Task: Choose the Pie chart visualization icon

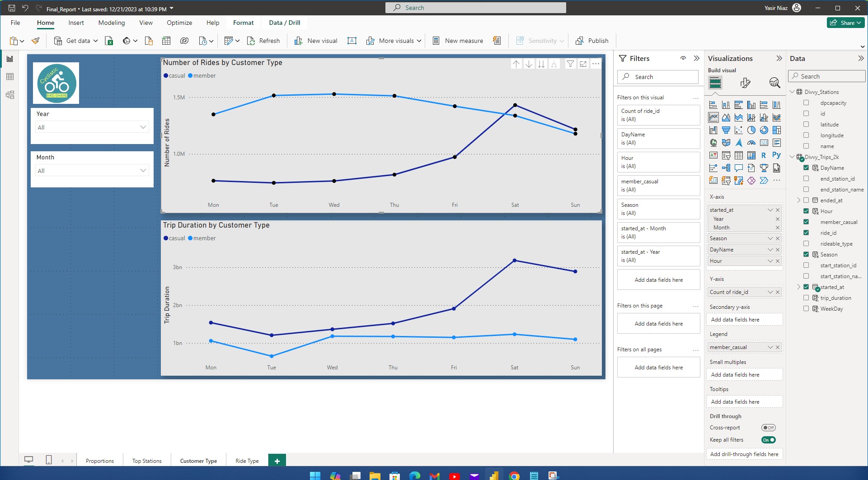Action: click(751, 130)
